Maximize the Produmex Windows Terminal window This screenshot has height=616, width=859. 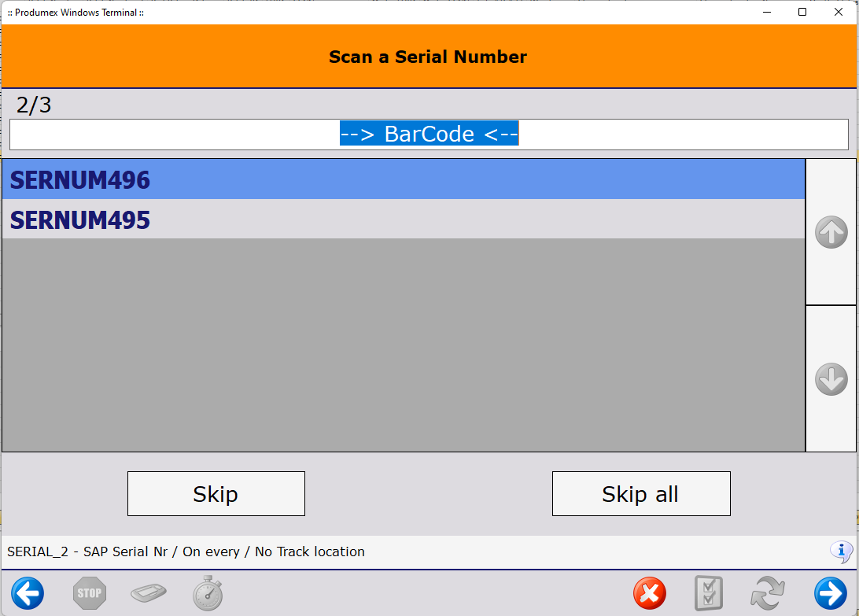pos(802,12)
